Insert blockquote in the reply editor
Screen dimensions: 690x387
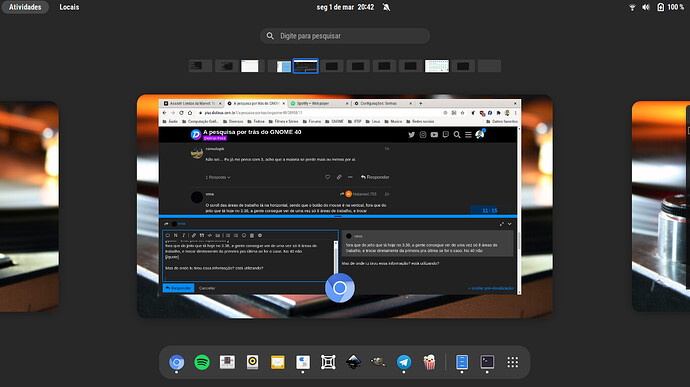click(202, 235)
